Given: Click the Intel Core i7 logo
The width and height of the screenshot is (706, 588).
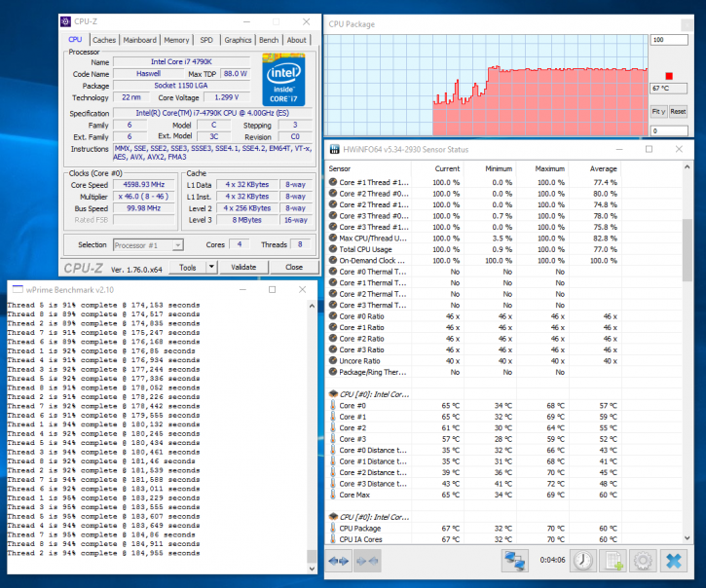Looking at the screenshot, I should [x=283, y=80].
